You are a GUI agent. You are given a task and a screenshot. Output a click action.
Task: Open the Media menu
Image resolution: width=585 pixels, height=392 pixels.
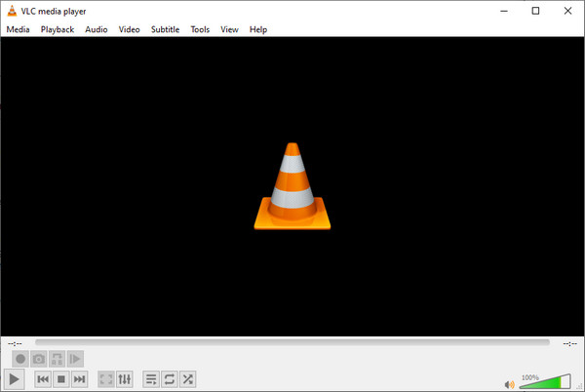pyautogui.click(x=18, y=29)
